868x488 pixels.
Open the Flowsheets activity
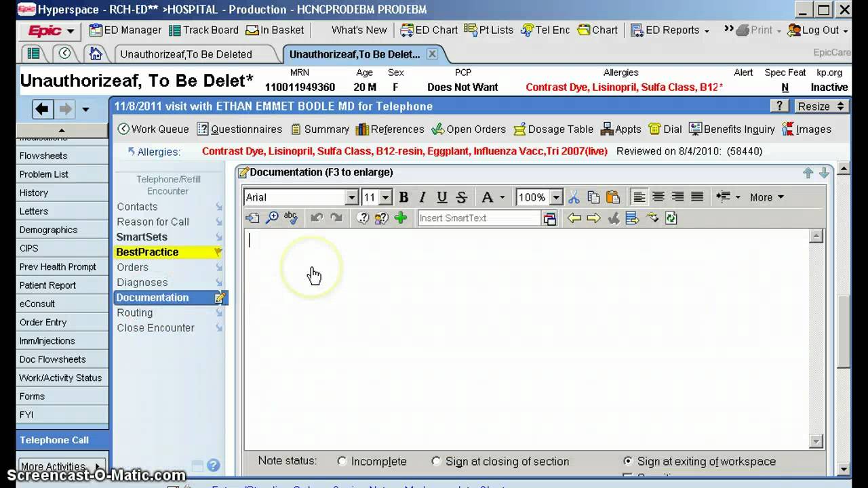click(62, 156)
